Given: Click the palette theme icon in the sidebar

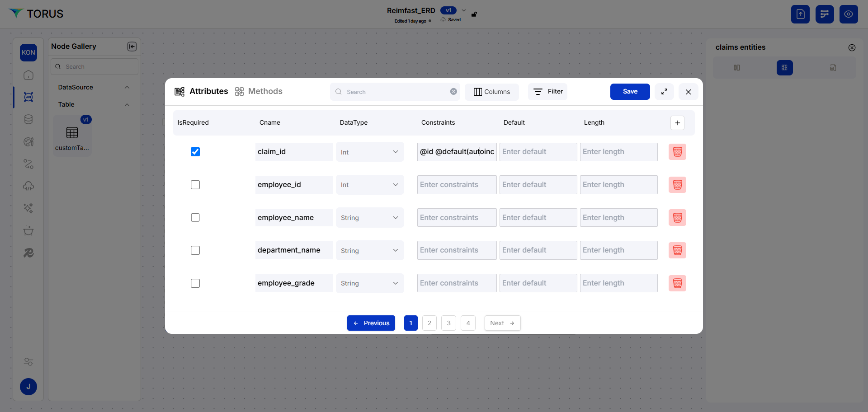Looking at the screenshot, I should click(x=28, y=142).
